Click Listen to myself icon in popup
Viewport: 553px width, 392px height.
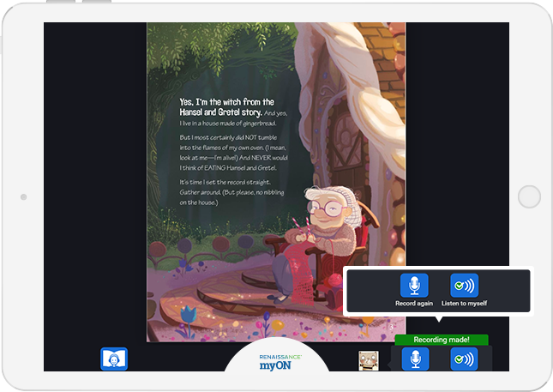[464, 285]
